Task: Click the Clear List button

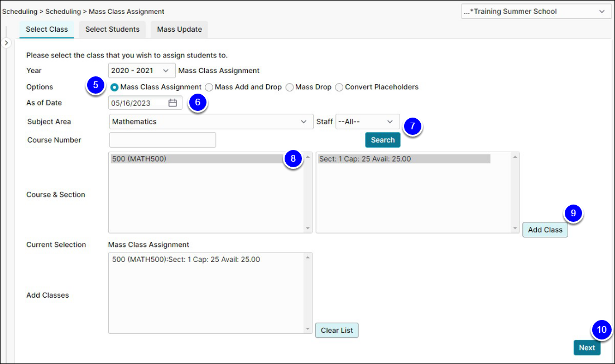Action: click(x=337, y=331)
